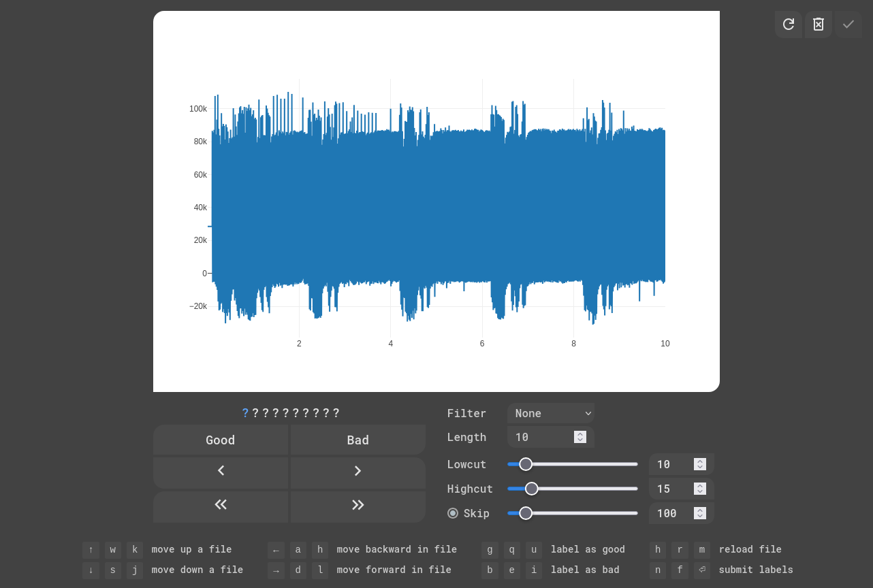Label segment as Good
Screen dimensions: 873x588
tap(221, 440)
